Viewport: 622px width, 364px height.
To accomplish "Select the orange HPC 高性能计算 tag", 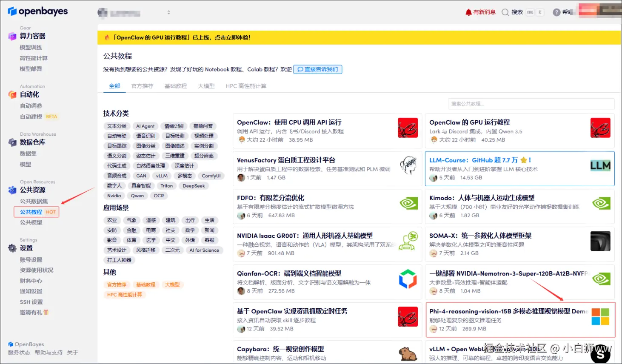I will coord(125,295).
